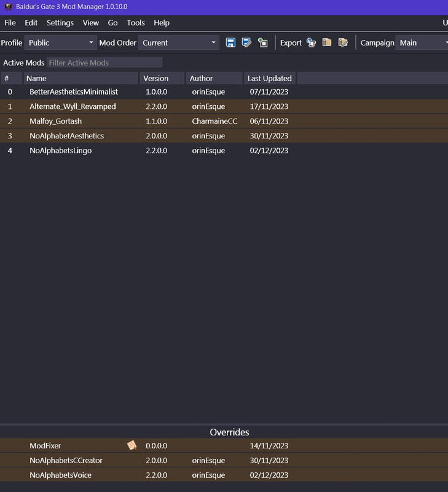Click the Save order as icon
The height and width of the screenshot is (492, 448).
click(246, 42)
